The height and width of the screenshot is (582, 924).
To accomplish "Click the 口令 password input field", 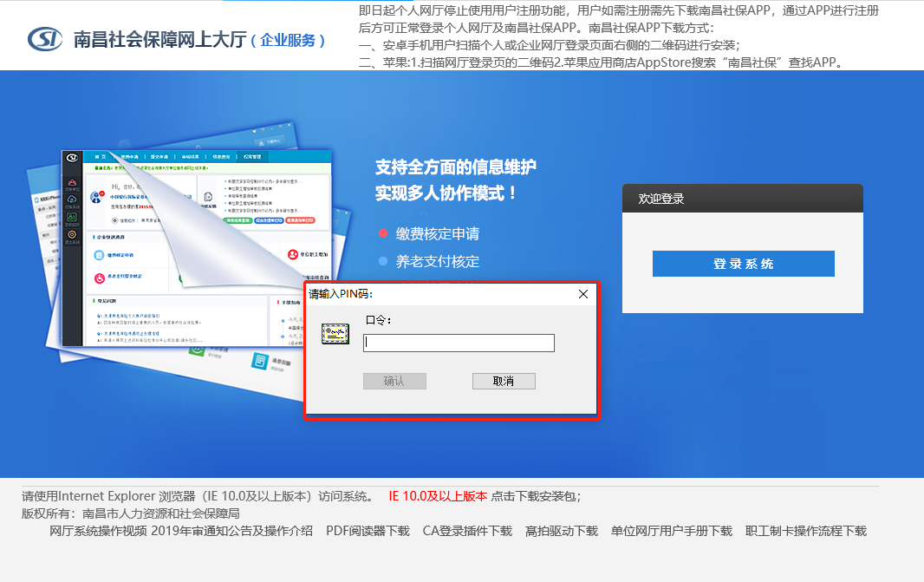I will 459,343.
